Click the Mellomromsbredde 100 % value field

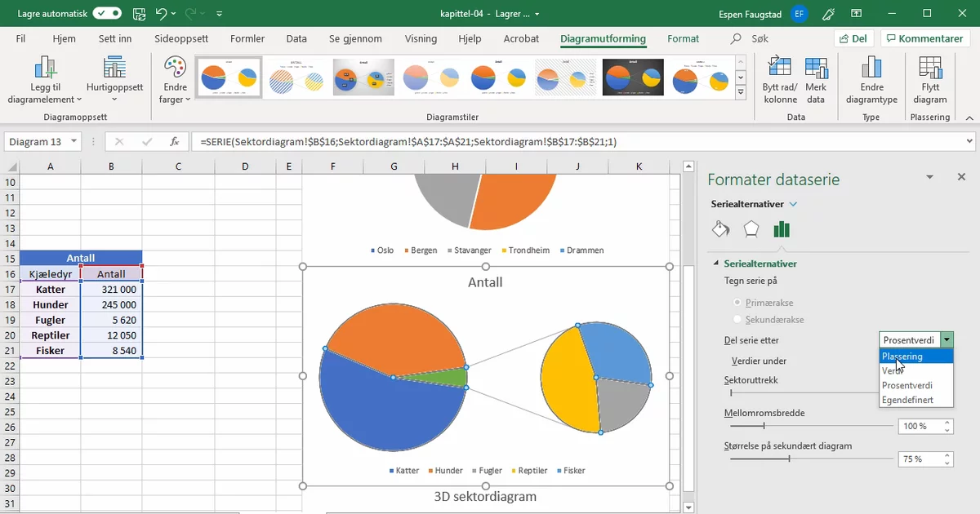coord(920,426)
